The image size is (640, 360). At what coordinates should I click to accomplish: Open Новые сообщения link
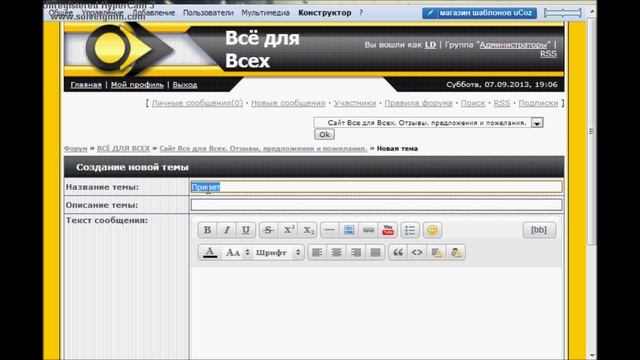288,103
